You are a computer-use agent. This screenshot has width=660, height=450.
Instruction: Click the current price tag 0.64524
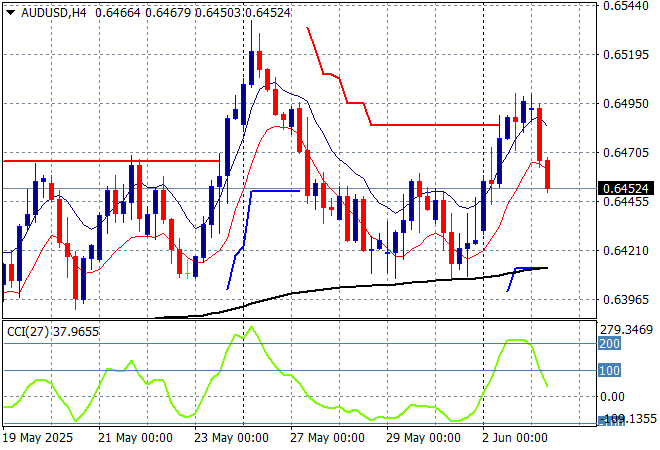(626, 188)
